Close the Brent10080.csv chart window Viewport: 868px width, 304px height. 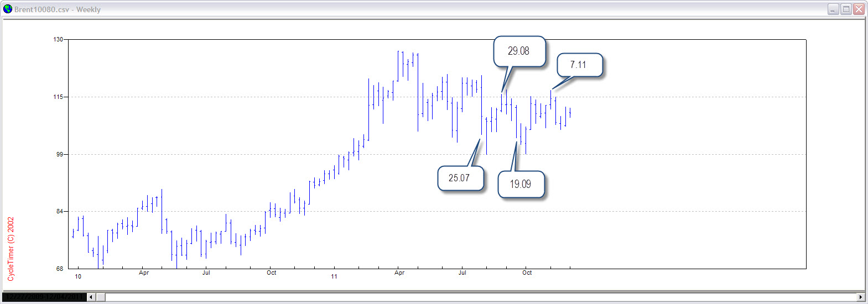tap(859, 9)
